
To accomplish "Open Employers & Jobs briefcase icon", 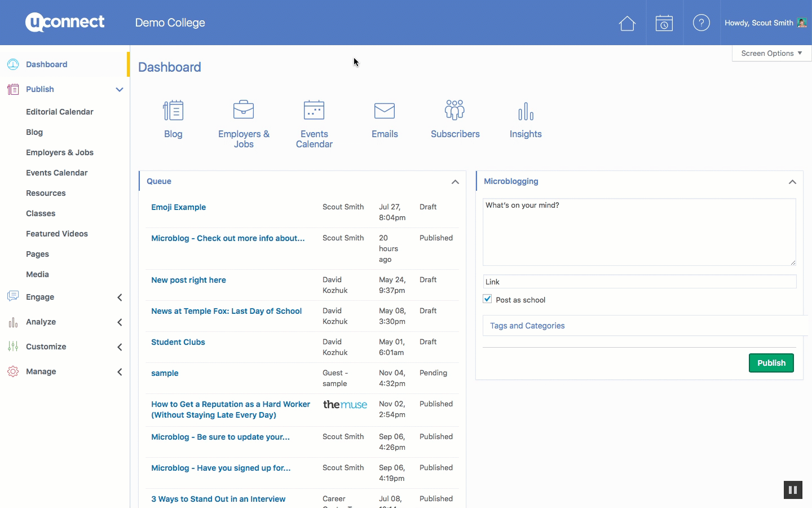I will (x=244, y=111).
